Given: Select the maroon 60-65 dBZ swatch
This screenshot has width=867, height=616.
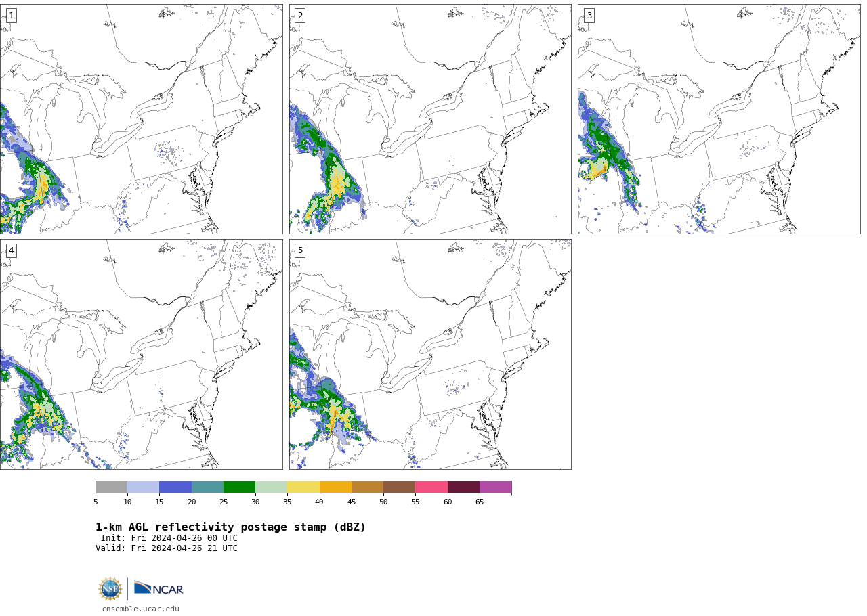Looking at the screenshot, I should pyautogui.click(x=463, y=487).
